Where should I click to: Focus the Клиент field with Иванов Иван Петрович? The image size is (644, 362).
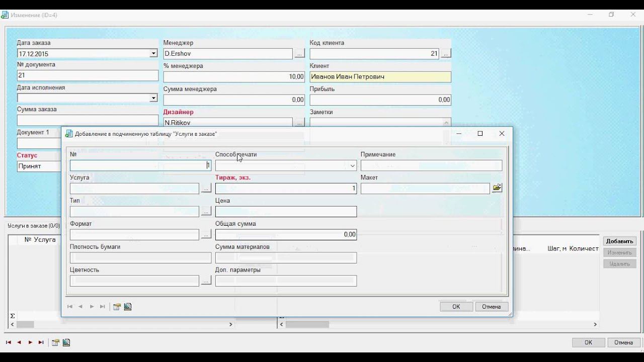(x=380, y=77)
